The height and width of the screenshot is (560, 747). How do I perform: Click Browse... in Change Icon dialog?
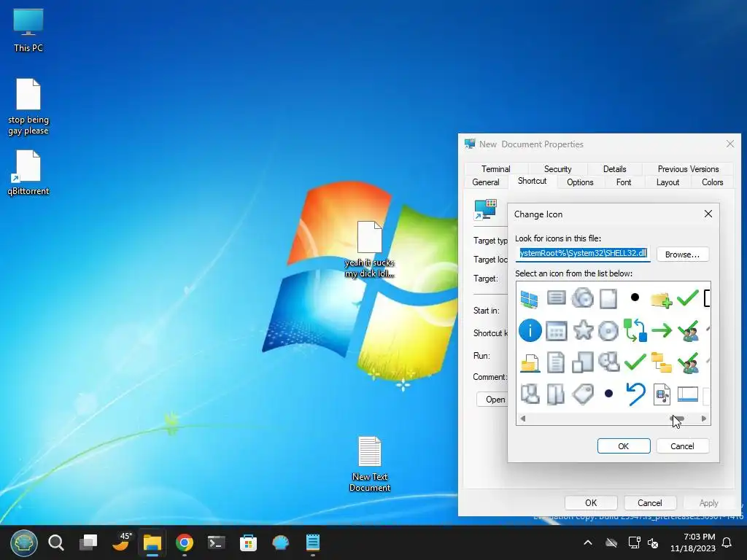pyautogui.click(x=682, y=254)
